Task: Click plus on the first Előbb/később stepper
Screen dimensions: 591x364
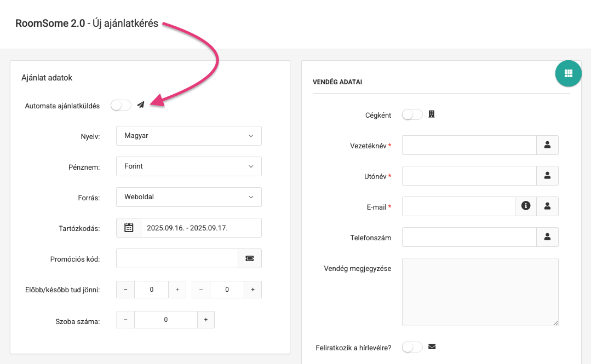Action: (x=177, y=289)
